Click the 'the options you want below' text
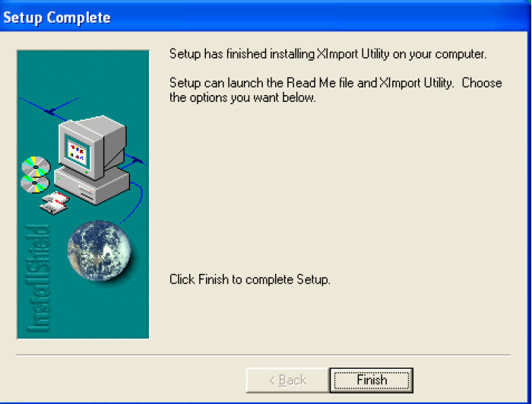 pos(242,98)
